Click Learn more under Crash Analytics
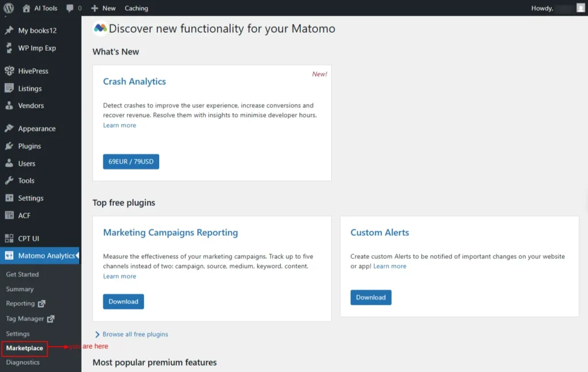 (x=119, y=125)
